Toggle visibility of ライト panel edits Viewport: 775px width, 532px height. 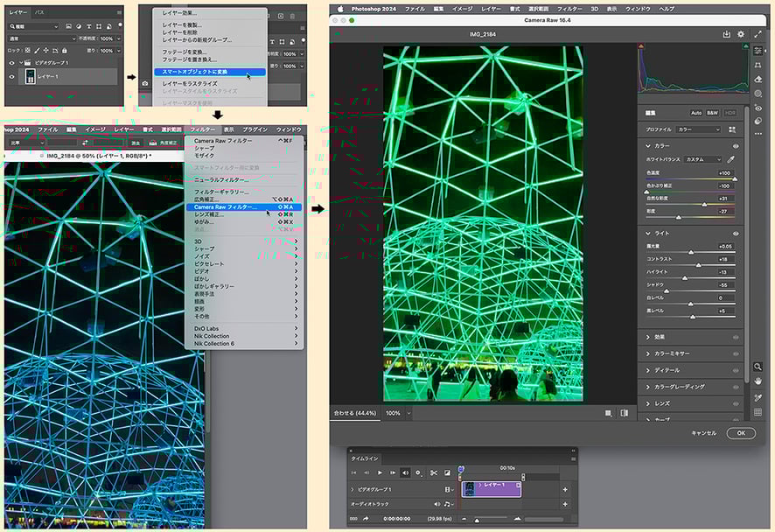pyautogui.click(x=736, y=234)
